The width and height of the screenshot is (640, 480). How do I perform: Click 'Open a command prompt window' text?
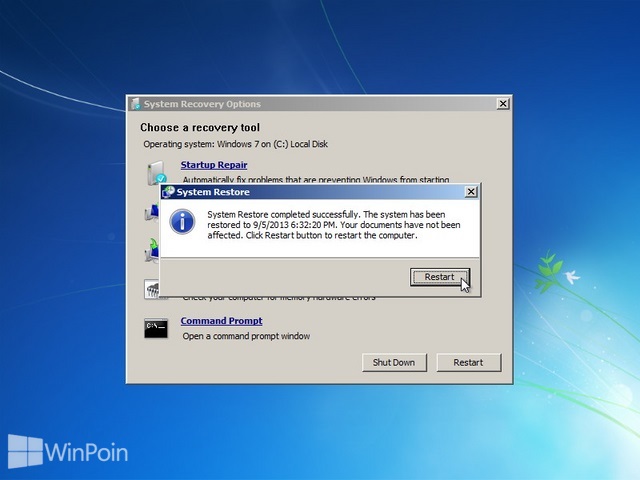[246, 336]
